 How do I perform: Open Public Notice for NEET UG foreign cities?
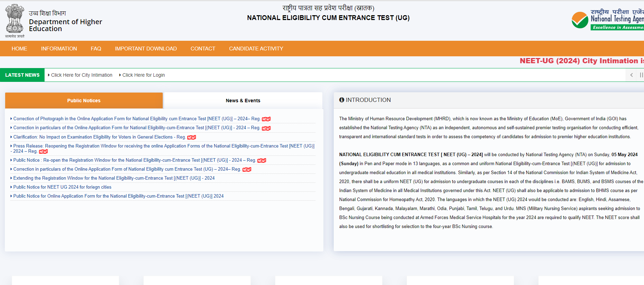[x=62, y=187]
